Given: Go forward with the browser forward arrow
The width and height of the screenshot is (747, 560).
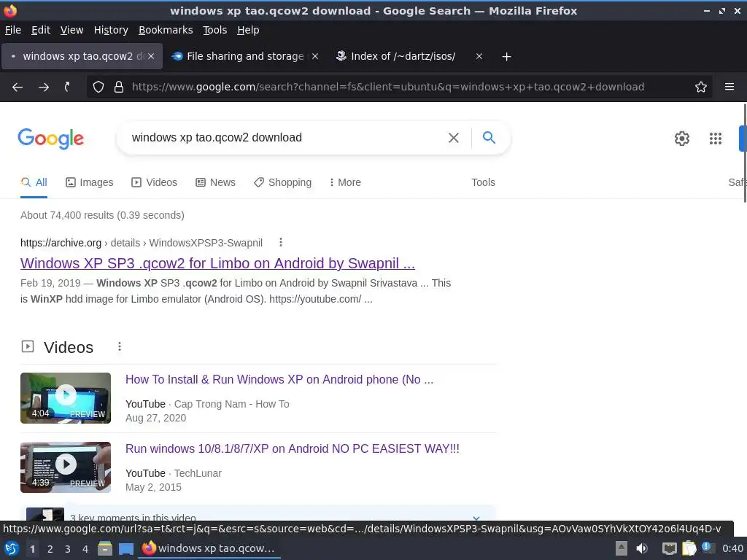Looking at the screenshot, I should (43, 87).
